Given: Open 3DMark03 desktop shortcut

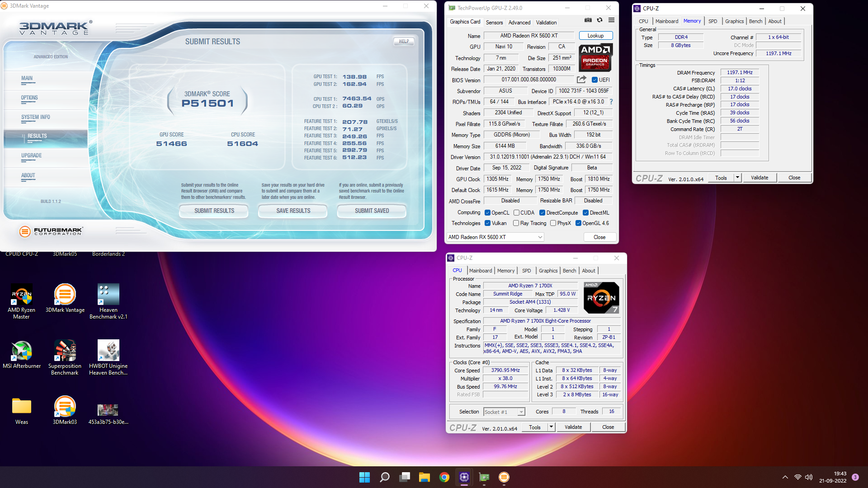Looking at the screenshot, I should click(65, 410).
